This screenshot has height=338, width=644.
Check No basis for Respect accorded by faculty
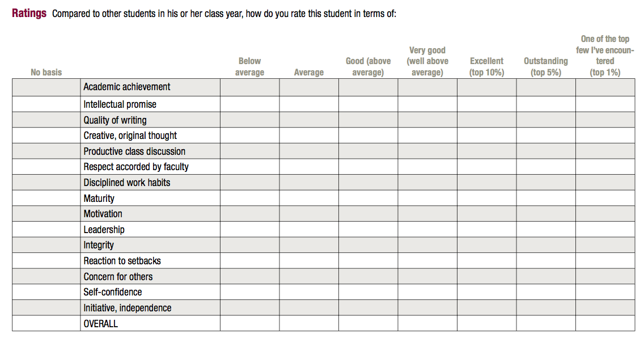tap(46, 166)
